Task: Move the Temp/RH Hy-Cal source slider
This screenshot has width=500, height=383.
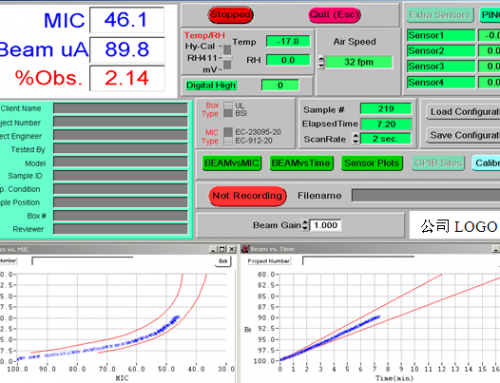Action: [227, 57]
